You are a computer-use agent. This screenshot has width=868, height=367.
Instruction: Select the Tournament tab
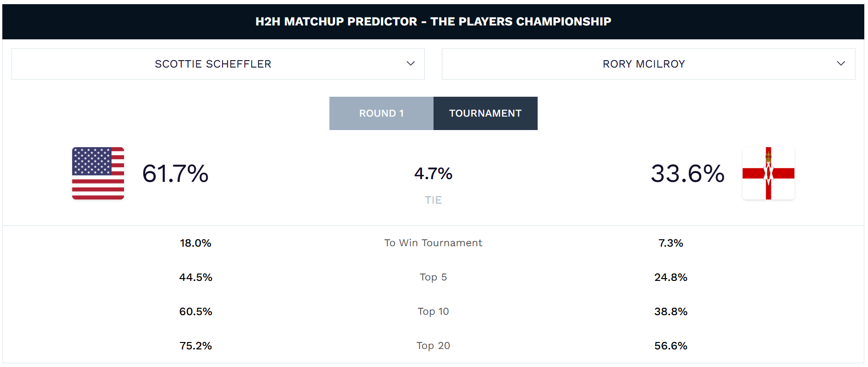pos(485,113)
